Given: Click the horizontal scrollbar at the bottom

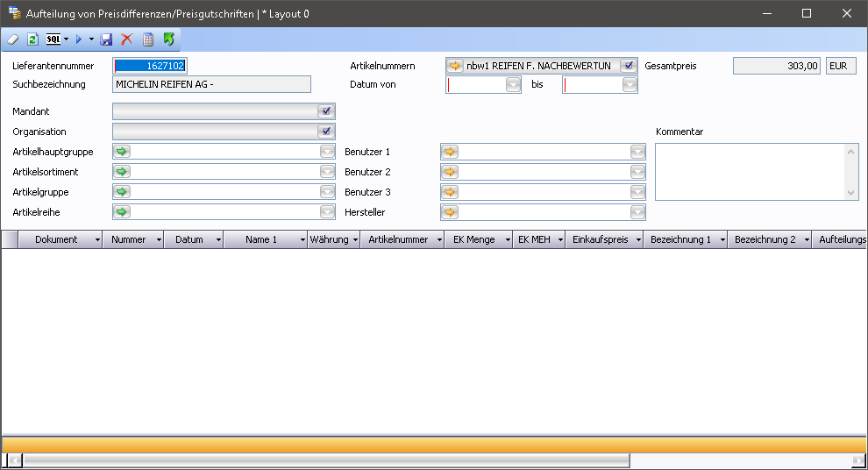Looking at the screenshot, I should 325,460.
